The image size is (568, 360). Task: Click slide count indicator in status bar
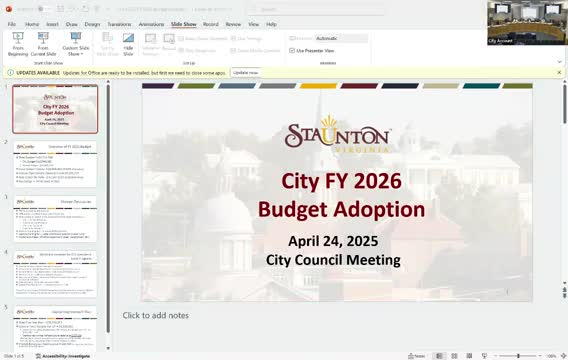[x=14, y=356]
